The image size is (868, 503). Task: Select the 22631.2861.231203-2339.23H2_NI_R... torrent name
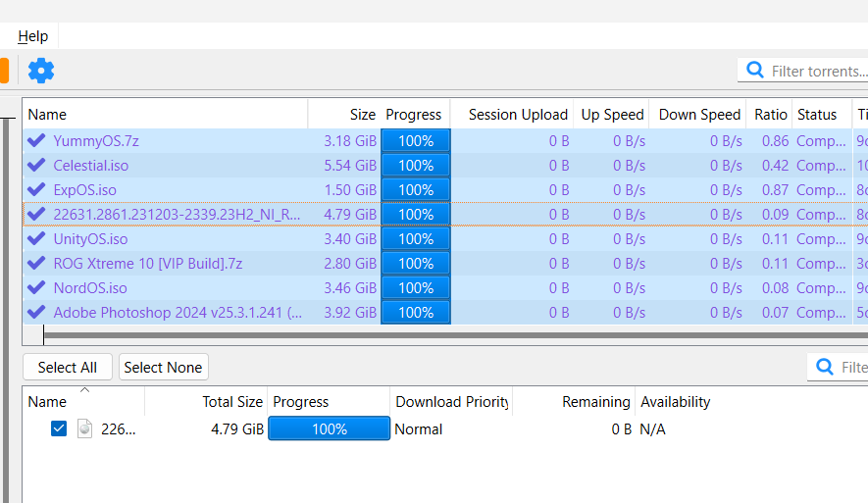pos(177,214)
